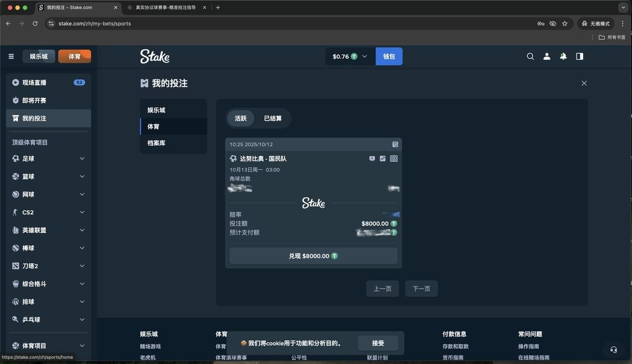This screenshot has width=632, height=364.
Task: Open scoreboard icon on 达努比奥 bet
Action: click(393, 158)
